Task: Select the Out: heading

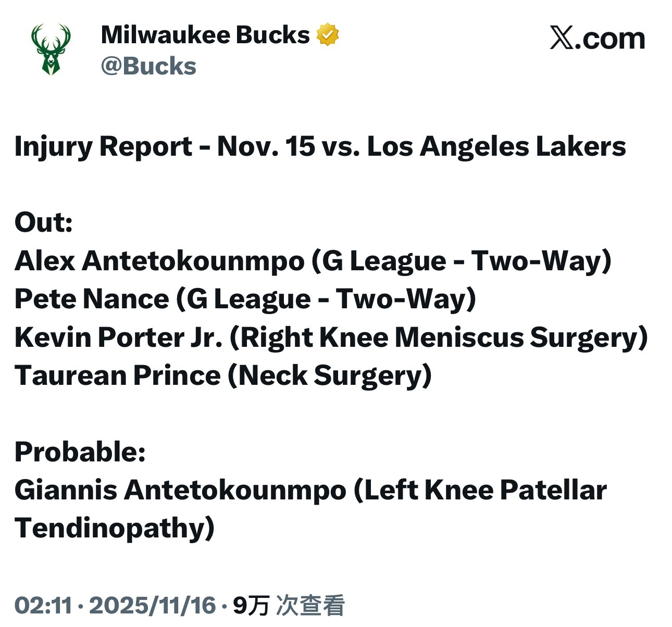Action: pyautogui.click(x=44, y=222)
